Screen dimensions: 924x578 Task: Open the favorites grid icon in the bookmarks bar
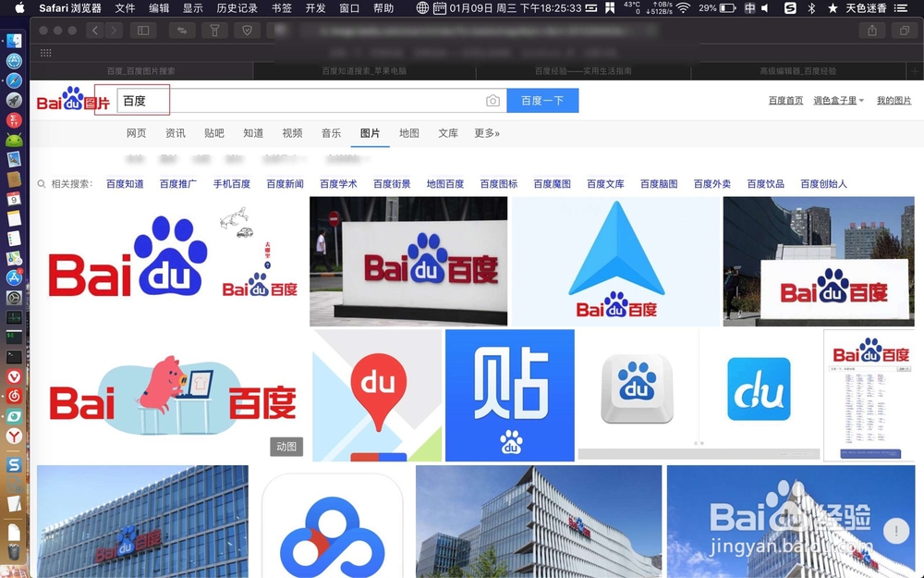46,53
